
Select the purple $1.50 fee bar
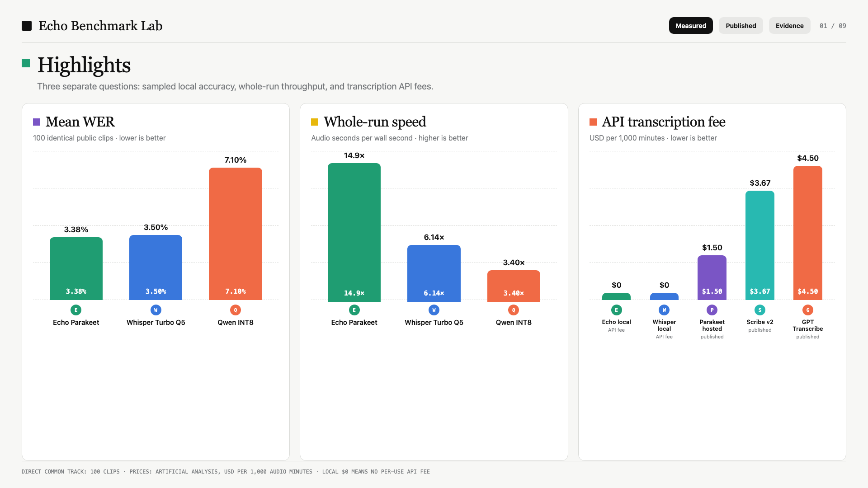(712, 277)
